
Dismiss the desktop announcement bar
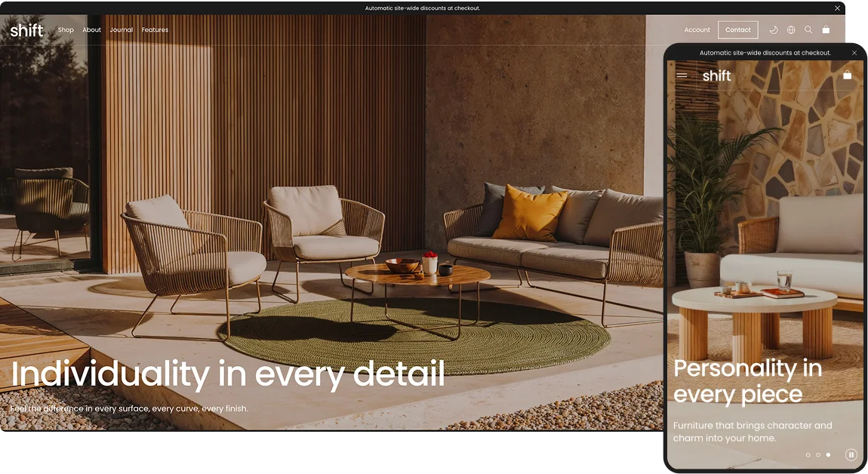point(837,8)
